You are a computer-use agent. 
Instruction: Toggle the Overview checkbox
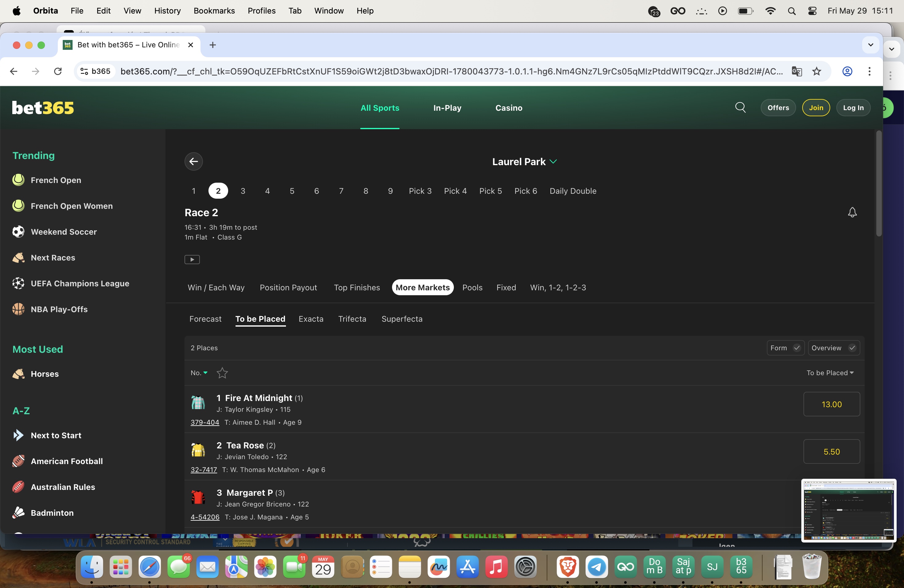click(834, 348)
